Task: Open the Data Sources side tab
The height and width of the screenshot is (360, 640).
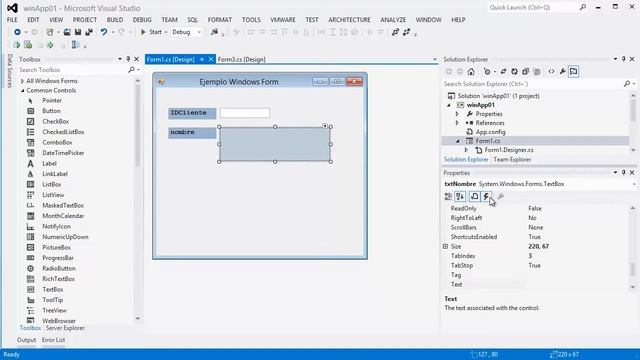Action: [10, 71]
